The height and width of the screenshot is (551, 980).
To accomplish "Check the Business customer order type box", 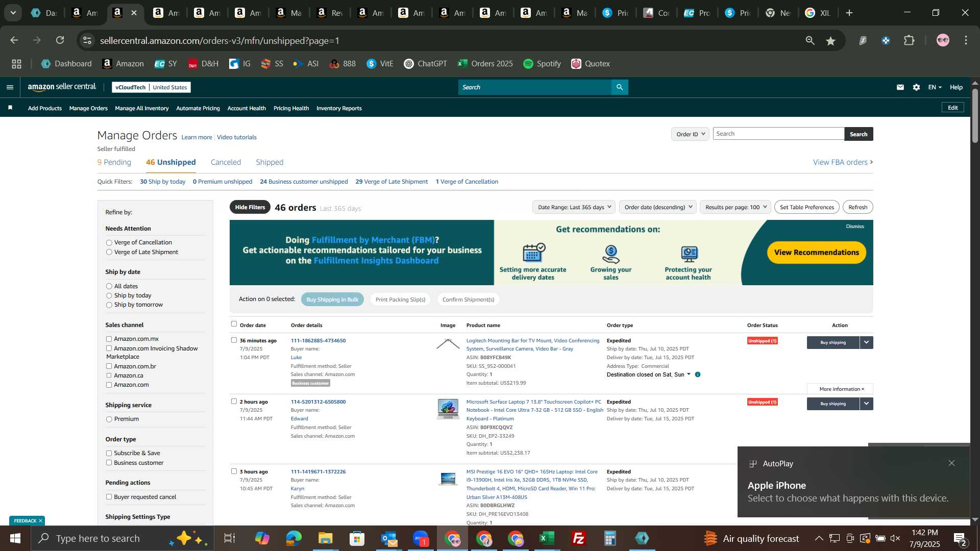I will pos(109,463).
